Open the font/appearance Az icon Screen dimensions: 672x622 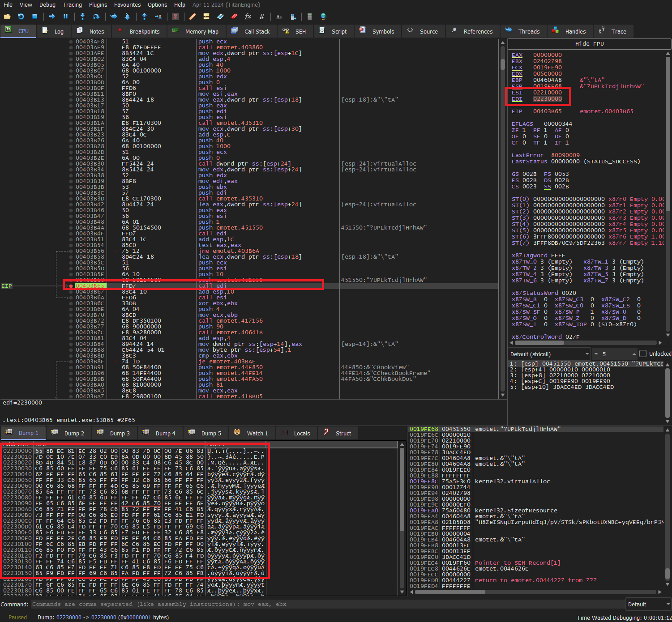coord(279,17)
